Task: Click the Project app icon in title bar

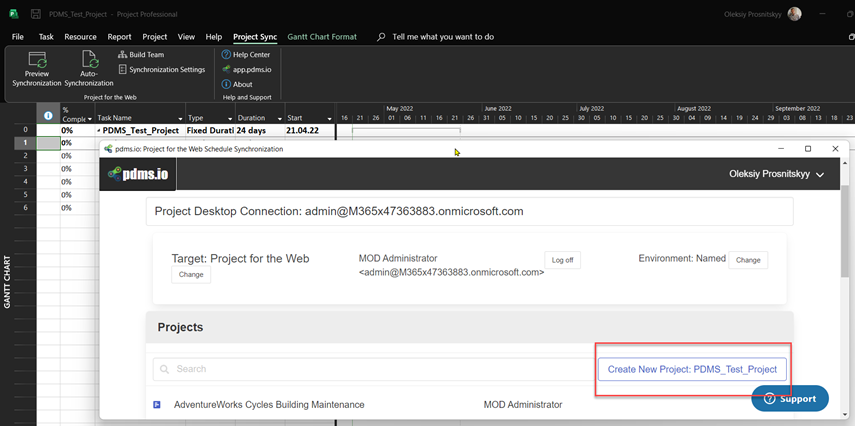Action: (x=13, y=14)
